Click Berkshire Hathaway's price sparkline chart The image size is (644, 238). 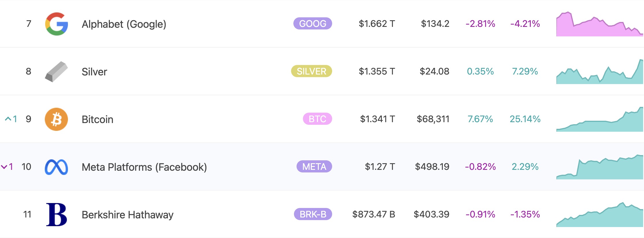(x=600, y=215)
